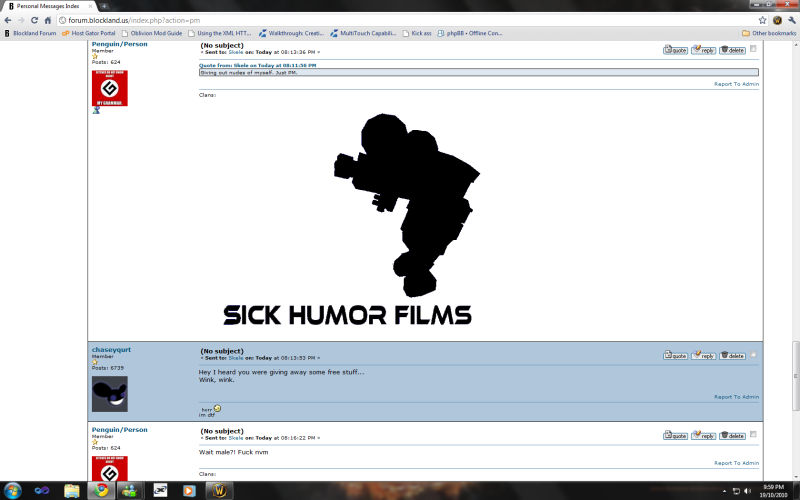Expand the Other bookmarks folder
800x500 pixels.
click(x=769, y=33)
